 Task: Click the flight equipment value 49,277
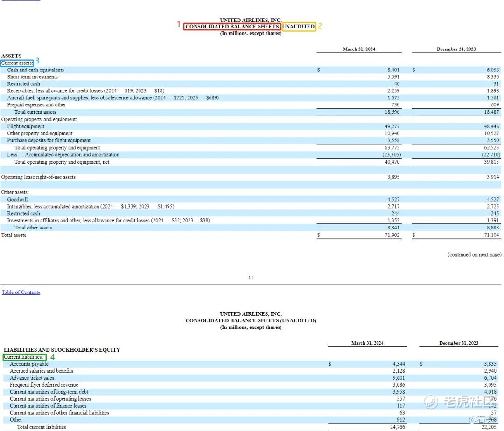(x=392, y=126)
